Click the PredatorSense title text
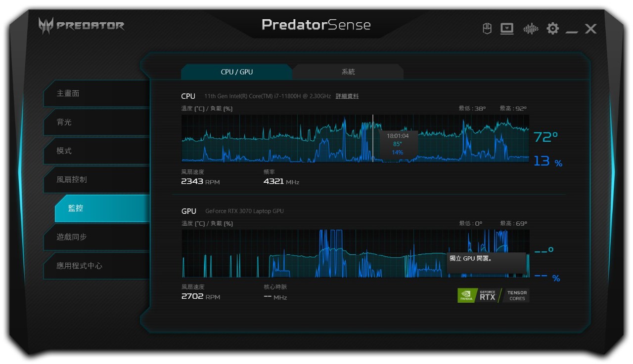Screen dimensions: 633x364 [x=316, y=25]
